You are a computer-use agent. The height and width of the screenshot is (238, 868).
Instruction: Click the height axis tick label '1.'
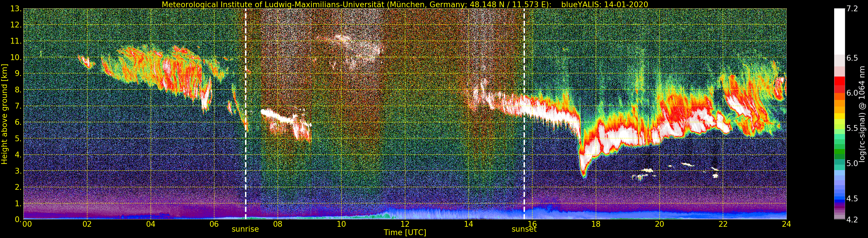coord(18,203)
